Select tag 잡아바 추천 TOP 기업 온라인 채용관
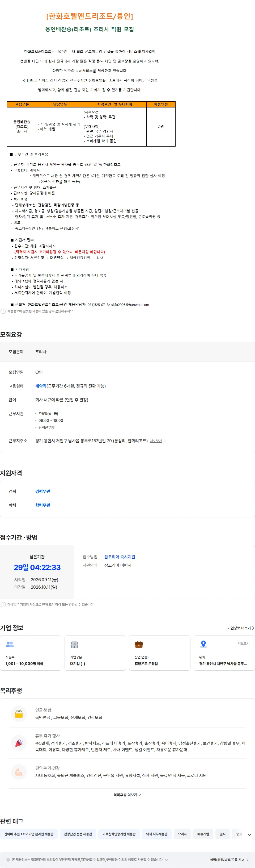Screen dimensions: 255x868 [29, 834]
